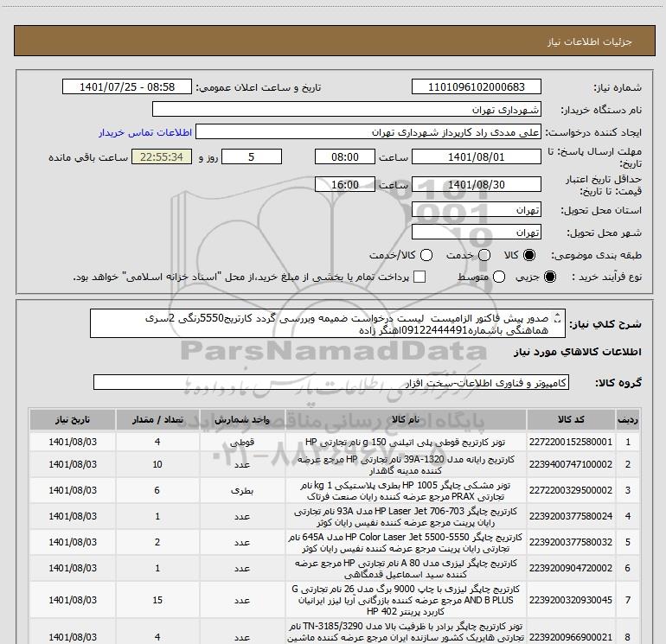This screenshot has height=644, width=666.
Task: Click product code 2239400747100002
Action: click(571, 464)
